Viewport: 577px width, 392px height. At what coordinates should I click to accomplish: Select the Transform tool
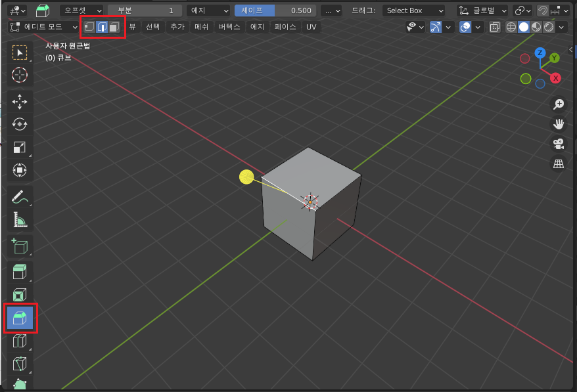[x=20, y=170]
